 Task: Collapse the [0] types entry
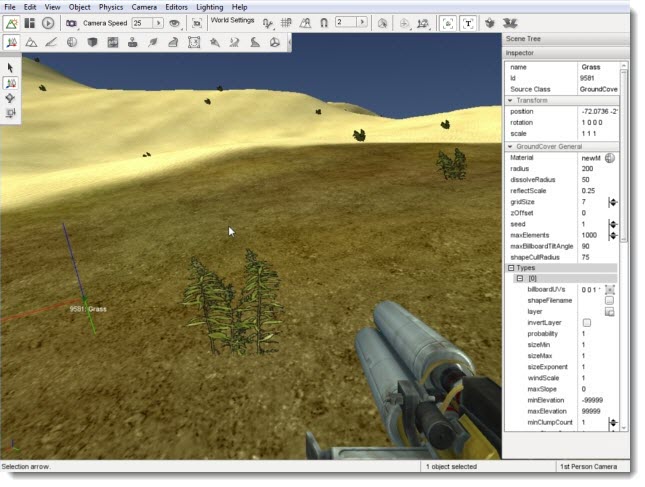(520, 278)
